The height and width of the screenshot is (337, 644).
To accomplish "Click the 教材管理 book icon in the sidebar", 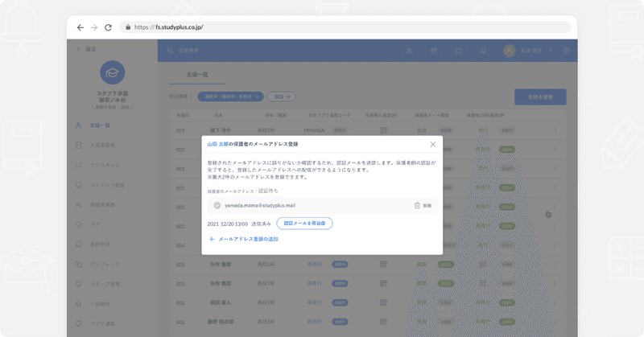I will pos(78,245).
